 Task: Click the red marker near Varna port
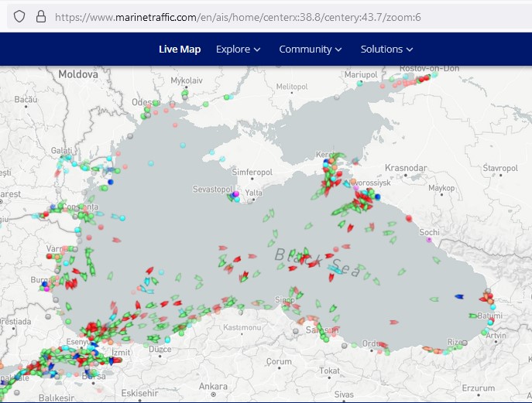click(x=50, y=257)
